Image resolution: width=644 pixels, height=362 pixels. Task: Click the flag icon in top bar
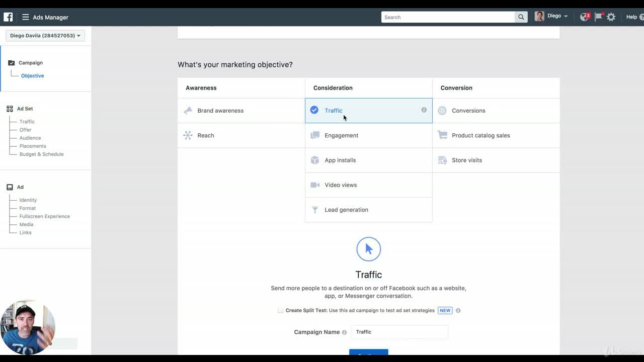coord(598,17)
